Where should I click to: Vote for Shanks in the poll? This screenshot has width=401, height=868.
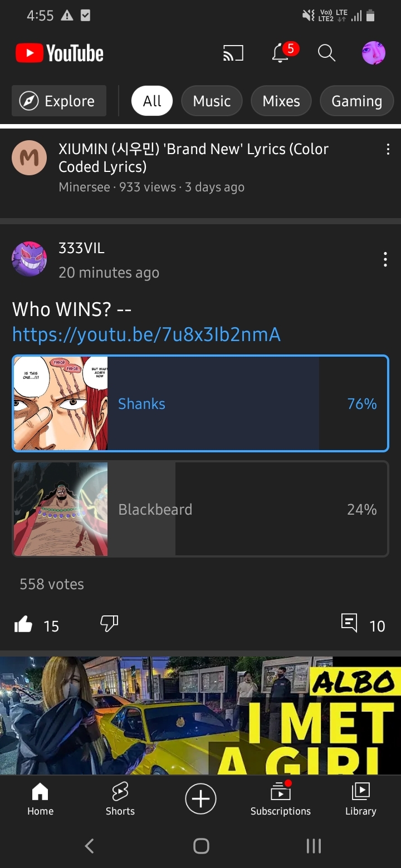click(200, 403)
